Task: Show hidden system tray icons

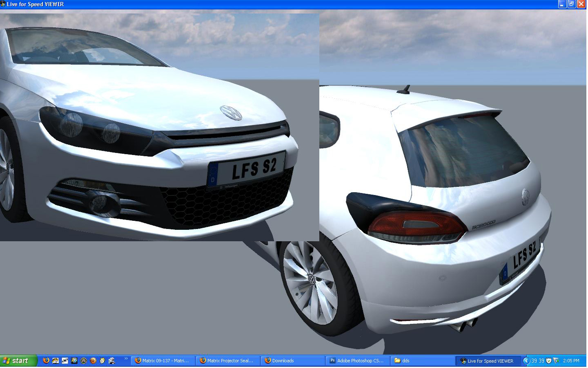Action: 526,361
